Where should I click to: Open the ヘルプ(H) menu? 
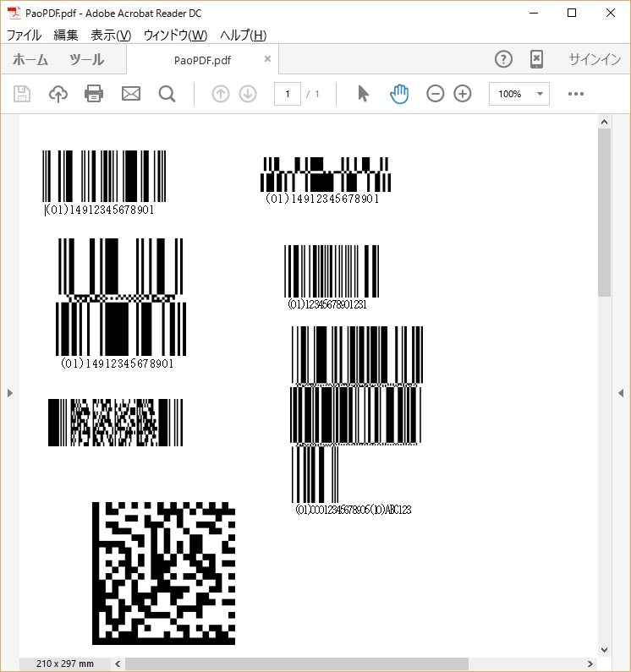244,36
